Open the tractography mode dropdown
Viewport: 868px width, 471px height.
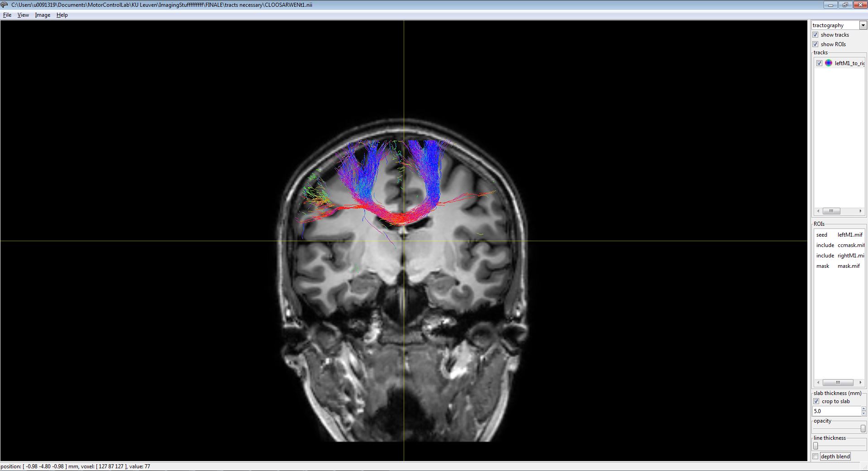(x=863, y=25)
